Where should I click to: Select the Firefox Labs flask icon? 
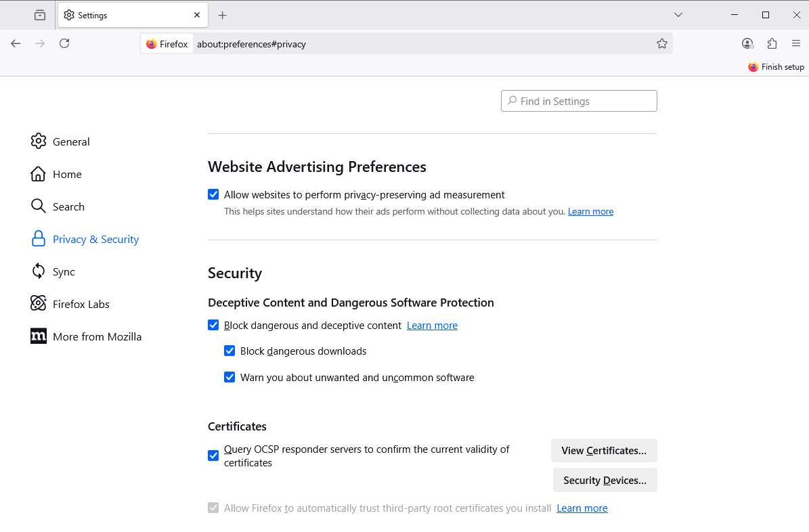pyautogui.click(x=39, y=303)
